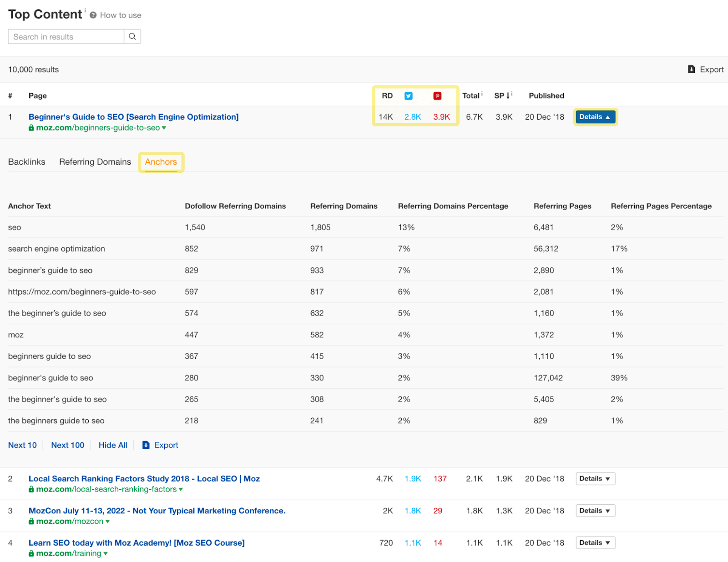Click the info icon beside the Total column
Screen dimensions: 728x562
(x=482, y=93)
